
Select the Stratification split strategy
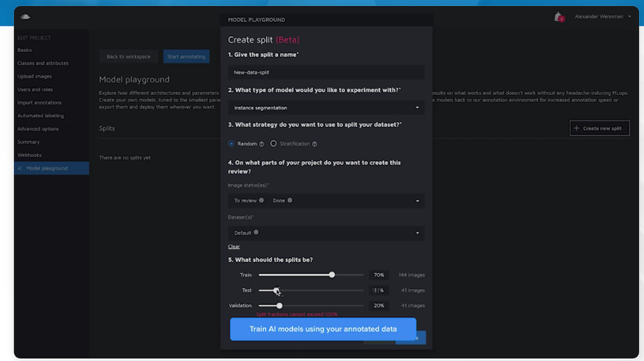point(273,144)
